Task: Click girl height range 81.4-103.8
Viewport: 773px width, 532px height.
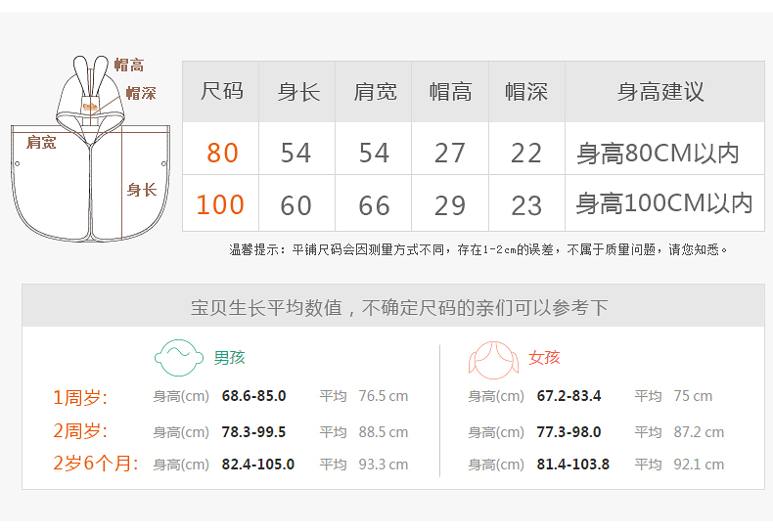Action: [572, 464]
